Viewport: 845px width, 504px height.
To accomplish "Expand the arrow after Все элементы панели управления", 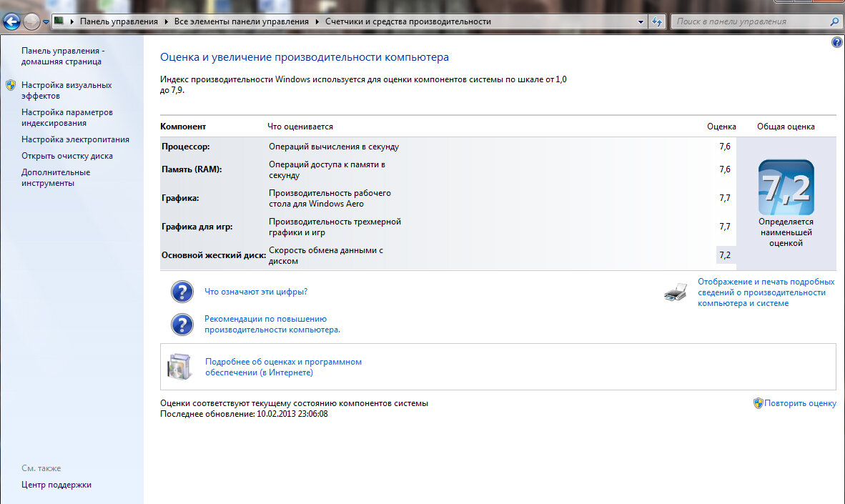I will (317, 21).
